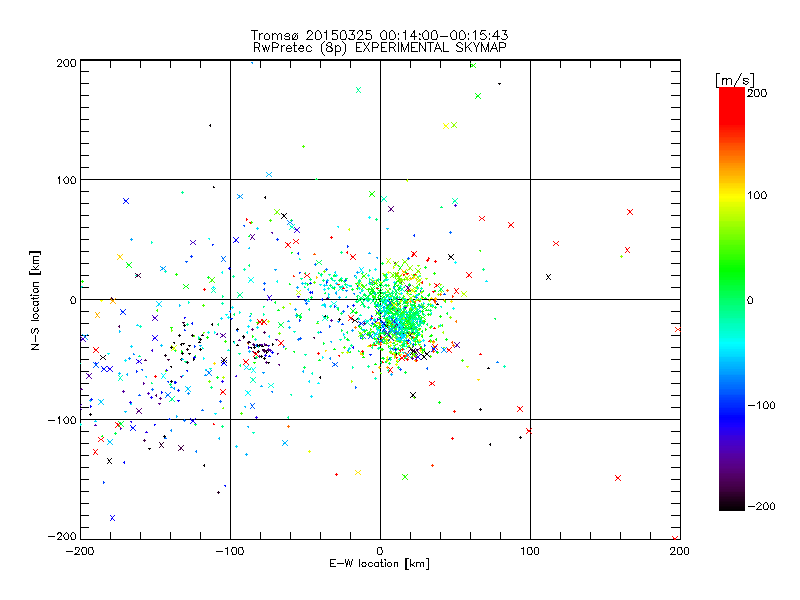Click the E-W axis tick label "100"
The width and height of the screenshot is (800, 600).
(530, 551)
